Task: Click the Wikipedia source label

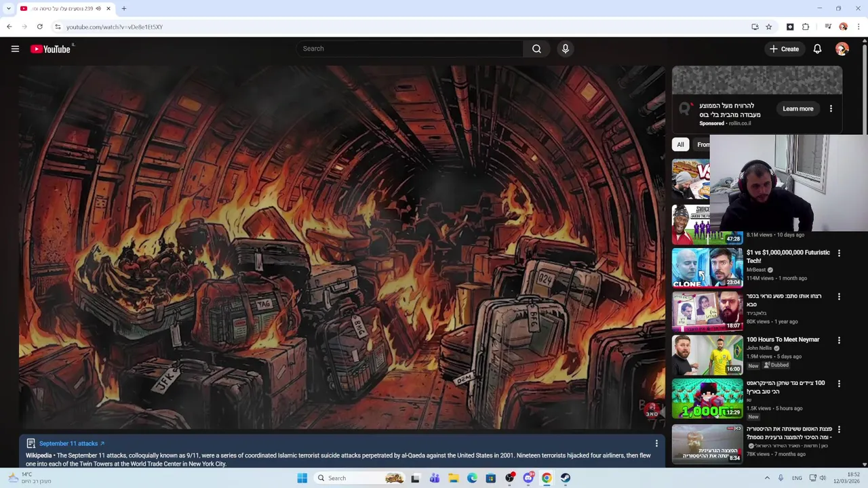Action: 39,455
